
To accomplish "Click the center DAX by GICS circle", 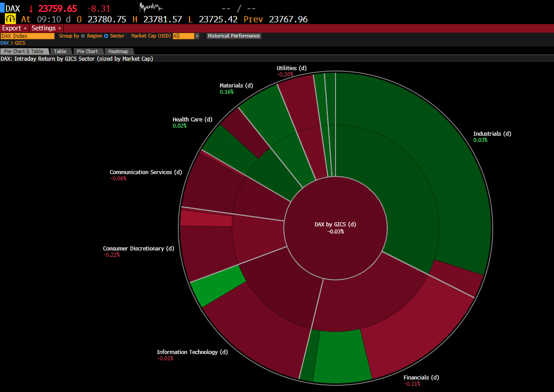I will click(x=336, y=228).
